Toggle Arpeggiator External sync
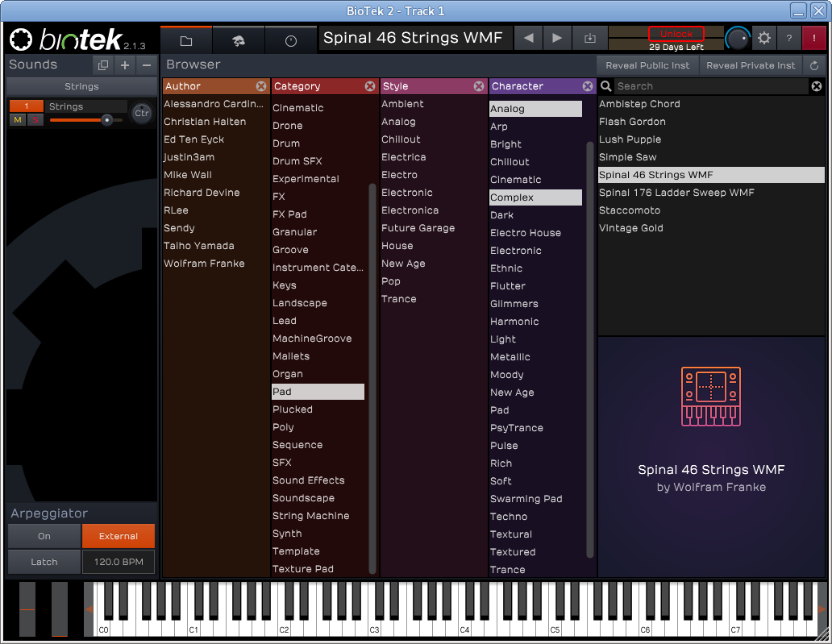 click(119, 536)
